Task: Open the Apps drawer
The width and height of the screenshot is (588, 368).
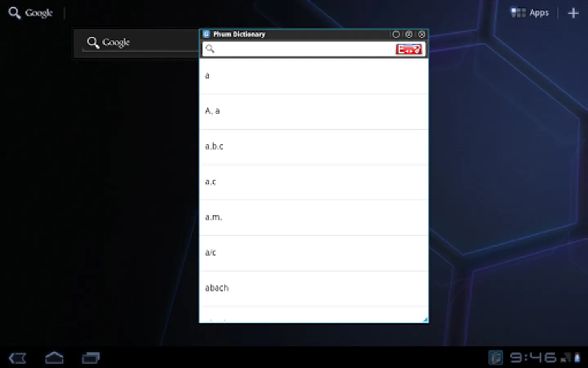Action: 530,13
